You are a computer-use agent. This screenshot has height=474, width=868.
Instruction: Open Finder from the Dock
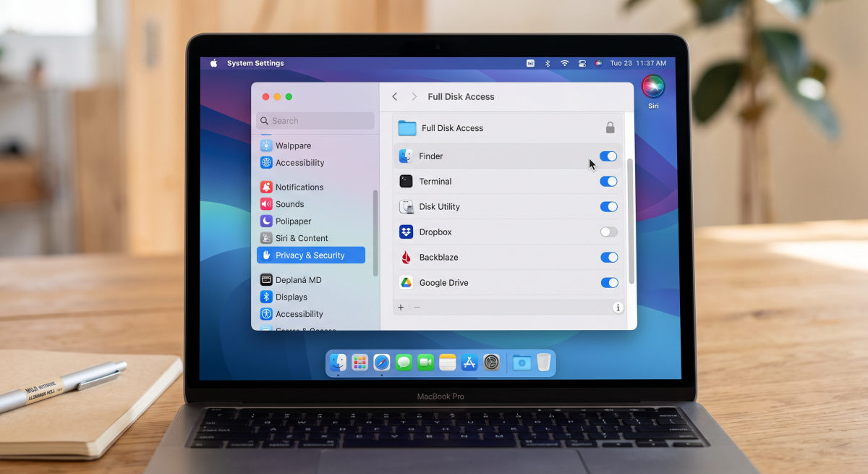(x=339, y=363)
